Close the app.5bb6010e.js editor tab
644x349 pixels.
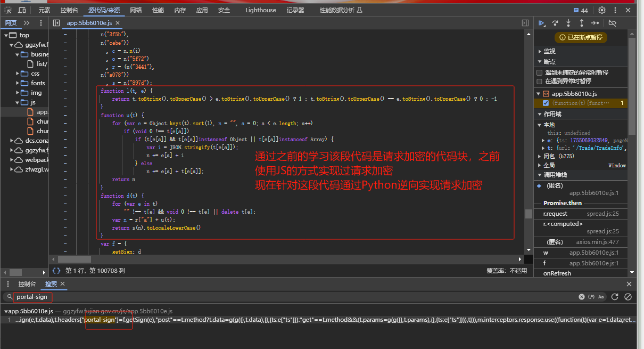119,23
